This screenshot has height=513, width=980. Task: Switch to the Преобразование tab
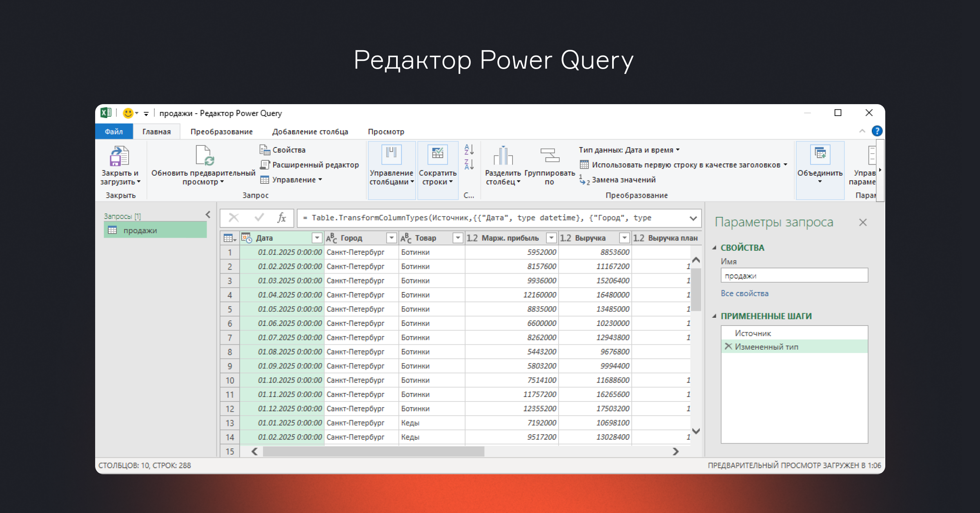click(x=221, y=132)
